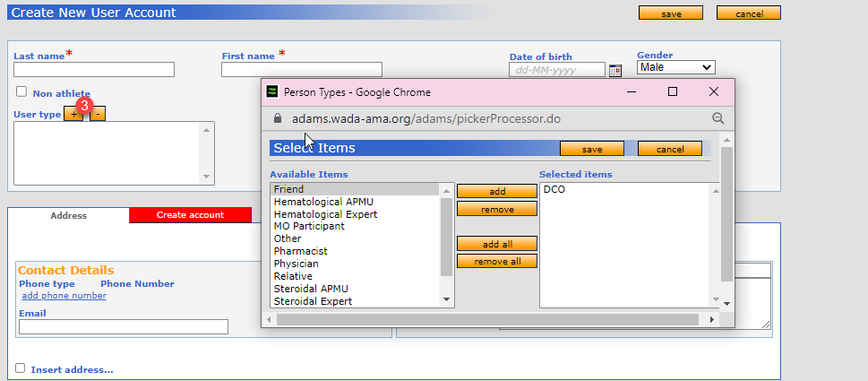868x381 pixels.
Task: Click Available Items scrollbar down arrow
Action: click(447, 299)
